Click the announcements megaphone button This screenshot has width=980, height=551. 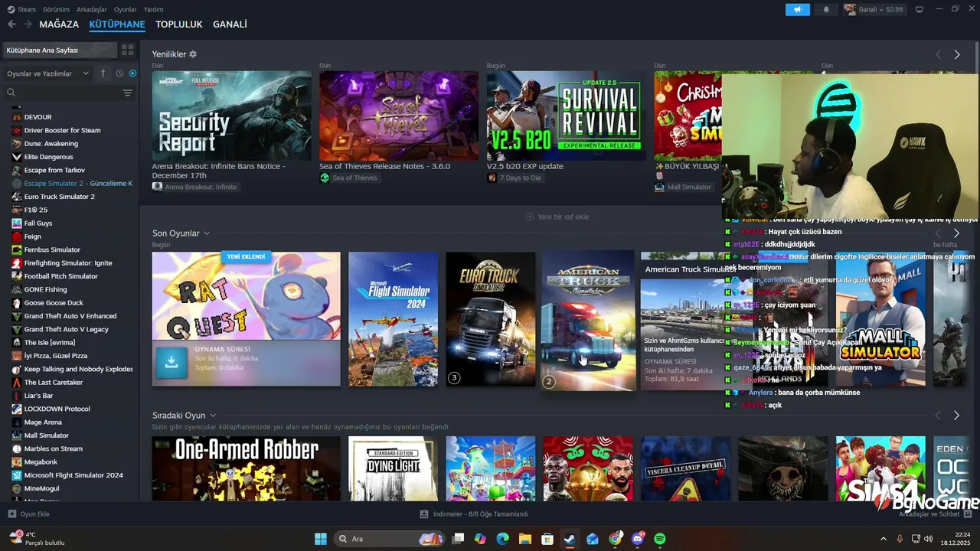tap(797, 9)
